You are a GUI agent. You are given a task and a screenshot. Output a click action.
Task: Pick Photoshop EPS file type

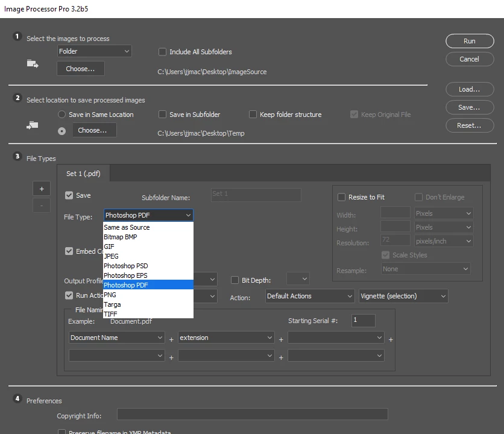pyautogui.click(x=148, y=275)
